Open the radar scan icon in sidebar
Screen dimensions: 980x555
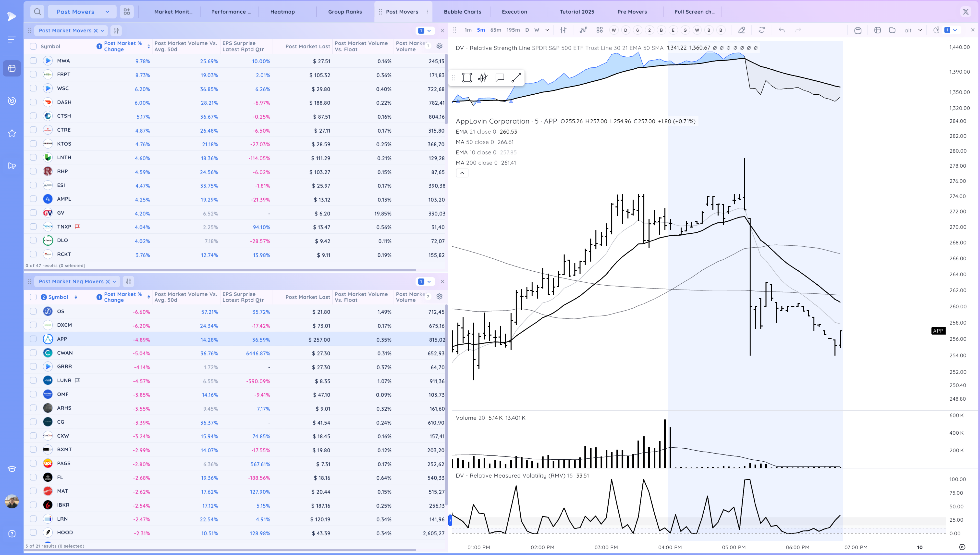pos(12,101)
